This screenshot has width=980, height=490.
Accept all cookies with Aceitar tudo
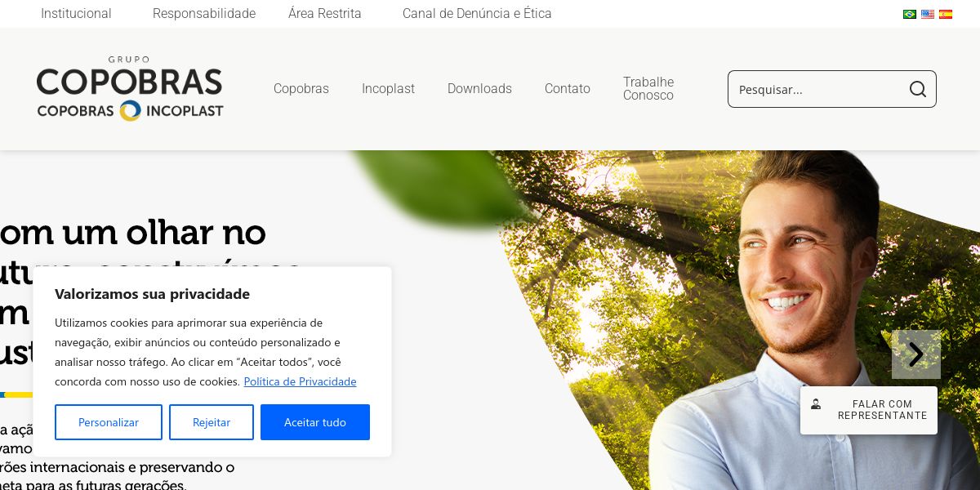click(x=315, y=422)
